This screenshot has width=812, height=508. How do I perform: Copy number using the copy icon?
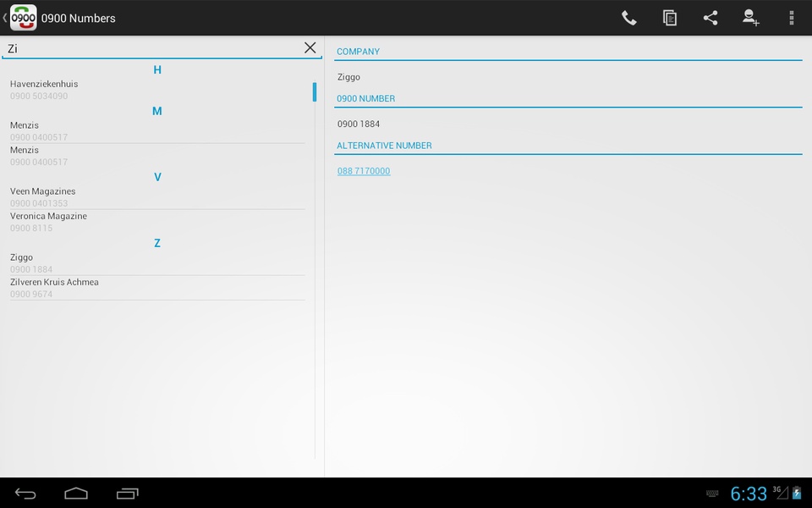(670, 18)
